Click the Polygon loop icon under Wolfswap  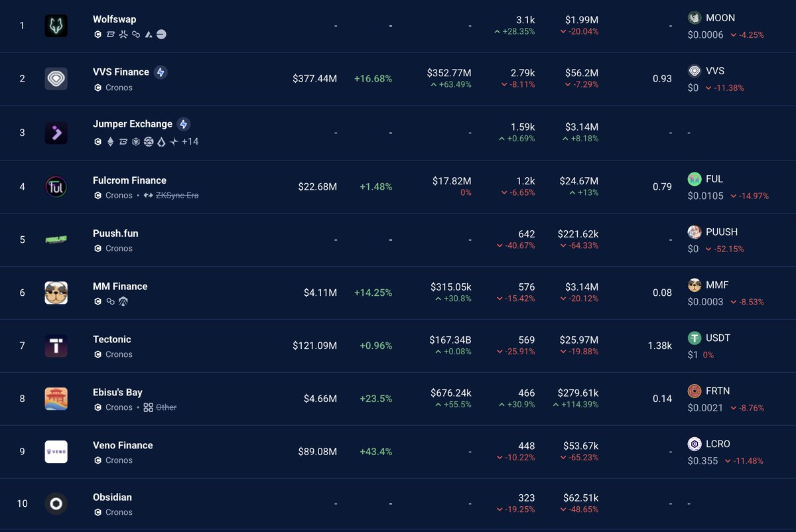tap(136, 34)
